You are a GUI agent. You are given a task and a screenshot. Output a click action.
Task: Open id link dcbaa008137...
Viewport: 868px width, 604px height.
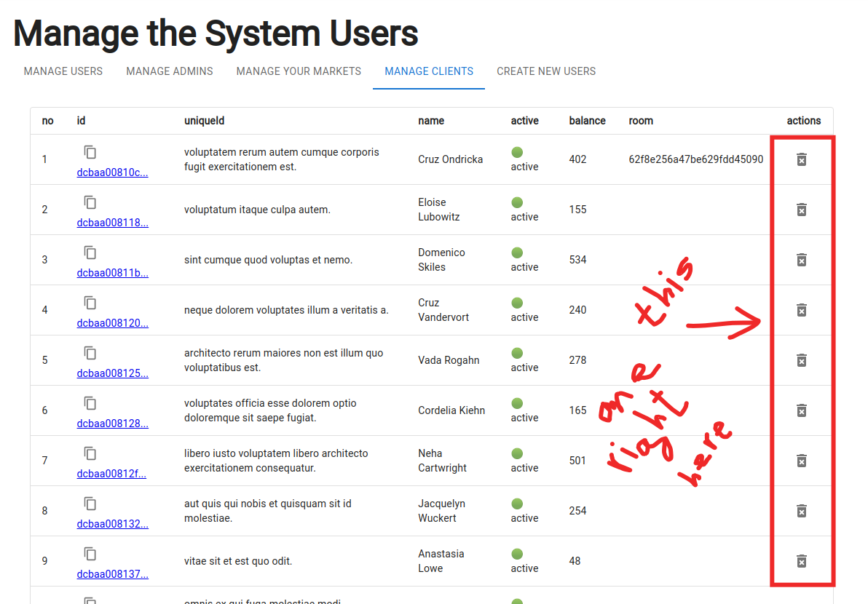[x=112, y=574]
